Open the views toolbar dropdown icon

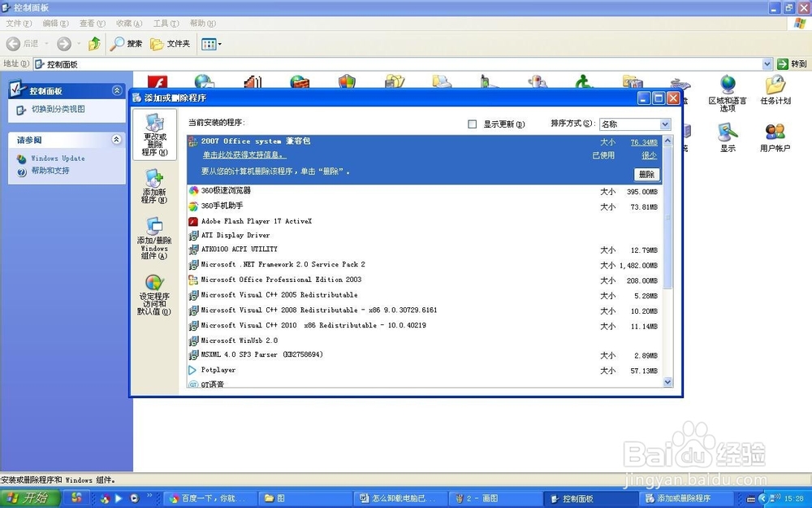(x=211, y=44)
